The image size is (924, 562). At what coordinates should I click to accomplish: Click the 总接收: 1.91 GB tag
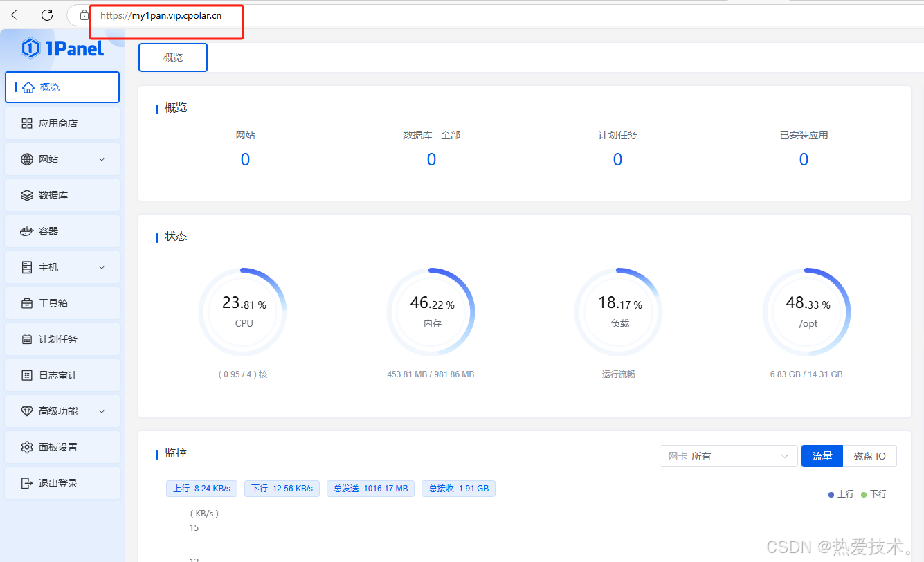point(458,489)
